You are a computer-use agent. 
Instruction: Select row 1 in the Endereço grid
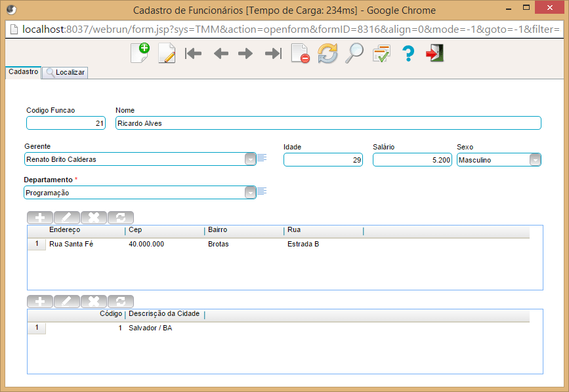point(37,244)
